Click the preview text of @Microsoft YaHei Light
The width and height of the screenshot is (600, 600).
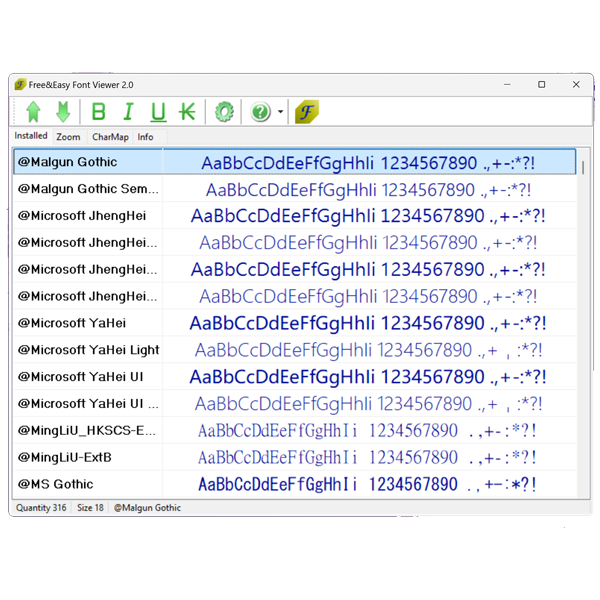click(x=368, y=350)
